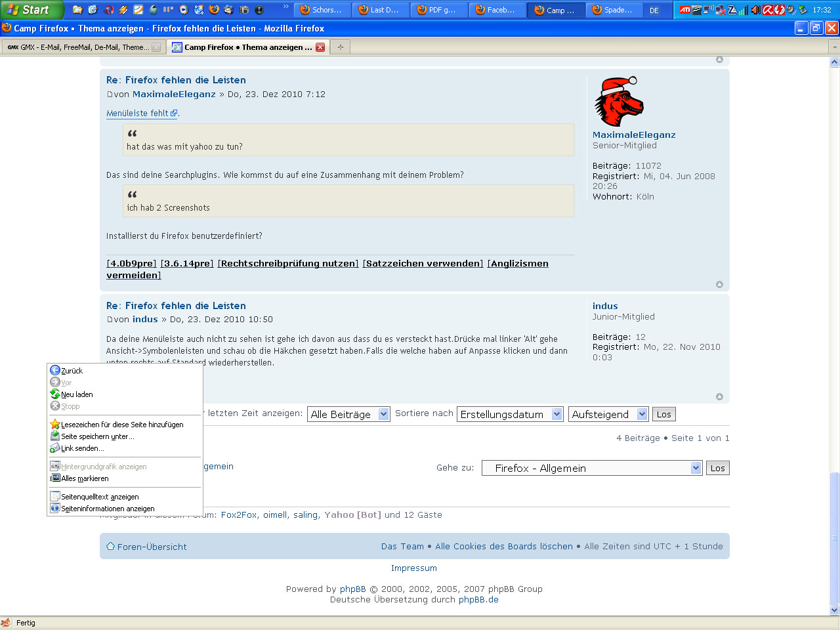Screen dimensions: 840x630
Task: Open the Erstellungsdatum sort dropdown
Action: [556, 415]
